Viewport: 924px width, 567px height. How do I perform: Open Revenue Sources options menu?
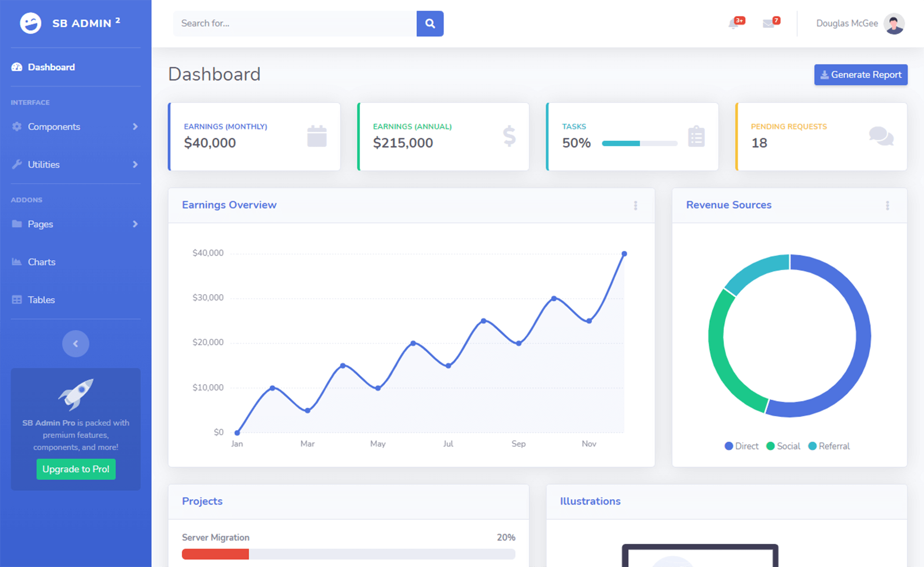coord(888,206)
